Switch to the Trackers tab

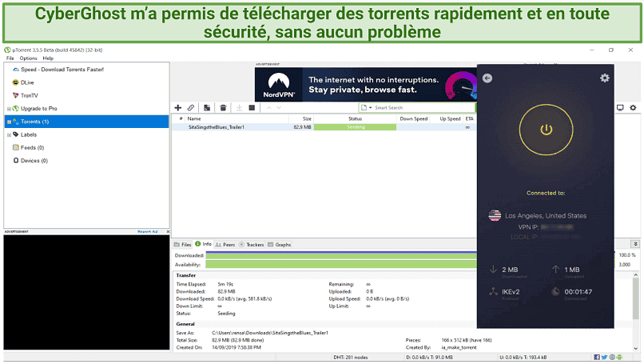[252, 245]
